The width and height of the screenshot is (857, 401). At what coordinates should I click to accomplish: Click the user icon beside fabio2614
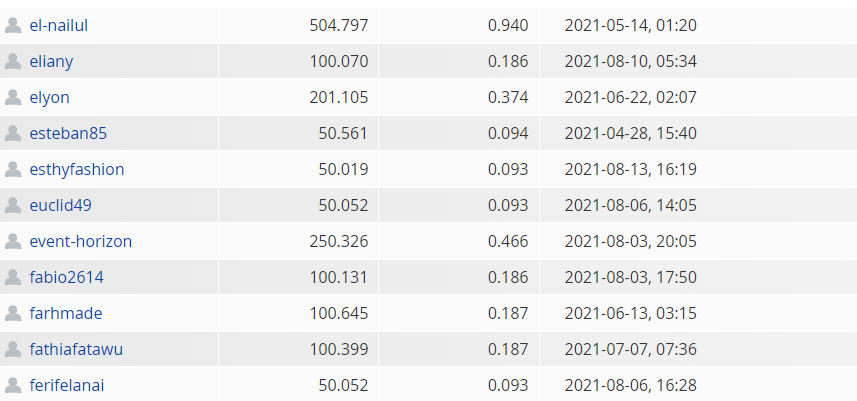click(x=13, y=278)
